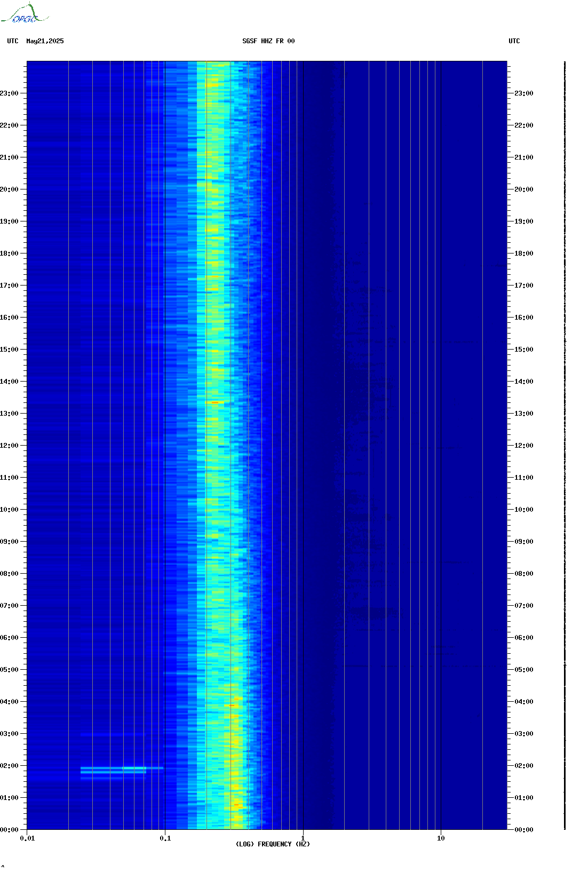588x872 pixels.
Task: Click the left 04:00 time label
Action: [x=9, y=702]
